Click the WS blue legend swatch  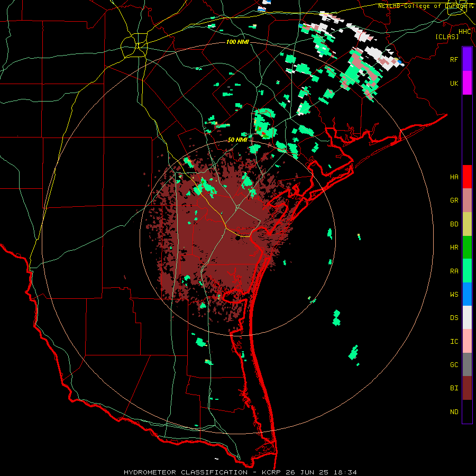point(467,294)
